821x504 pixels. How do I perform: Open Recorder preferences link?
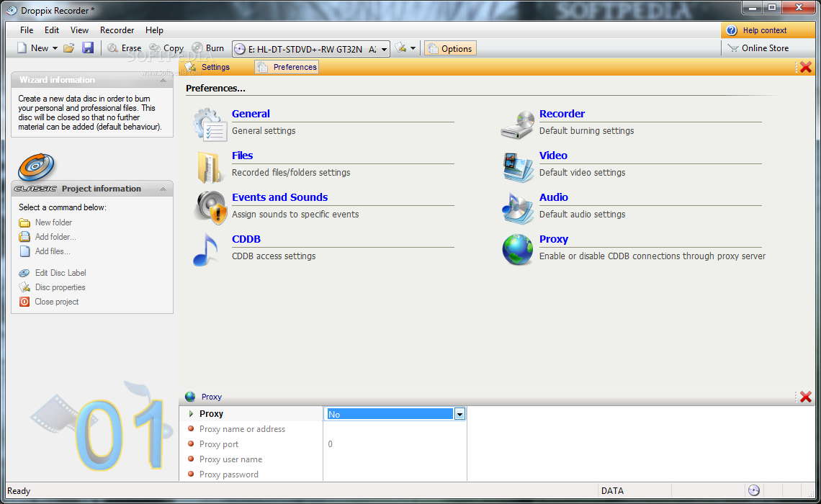pos(562,114)
